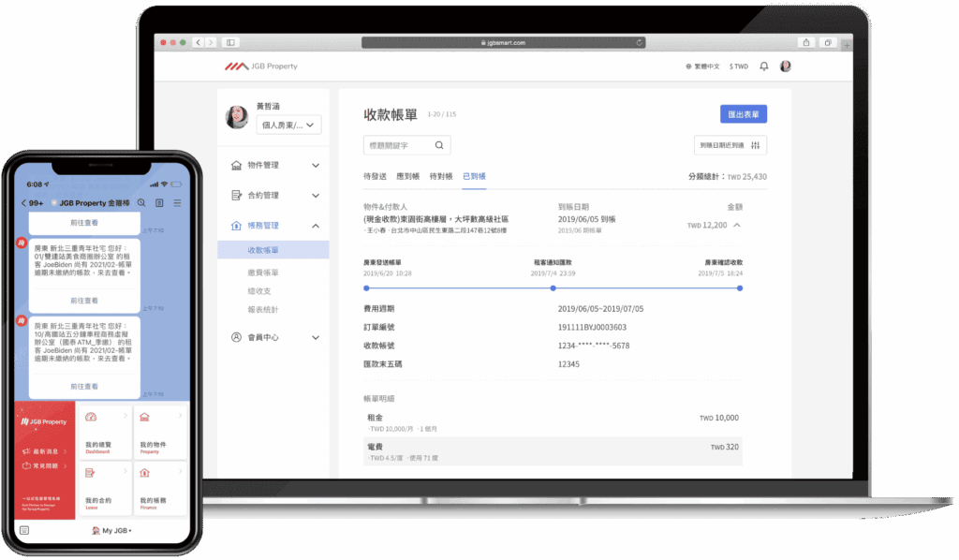Tap the My JGB menu toggle

click(112, 531)
